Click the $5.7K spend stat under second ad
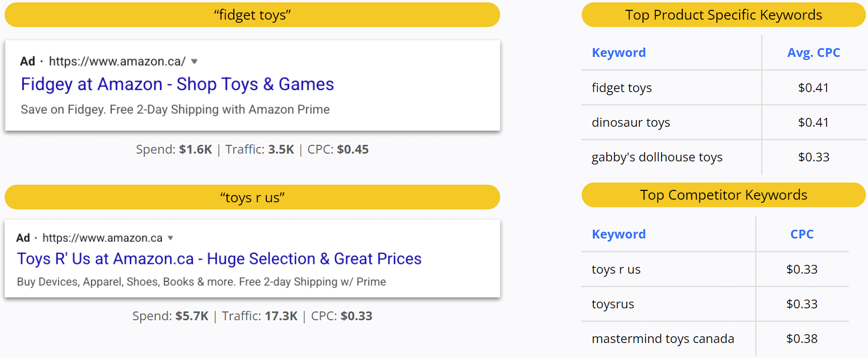 coord(191,316)
